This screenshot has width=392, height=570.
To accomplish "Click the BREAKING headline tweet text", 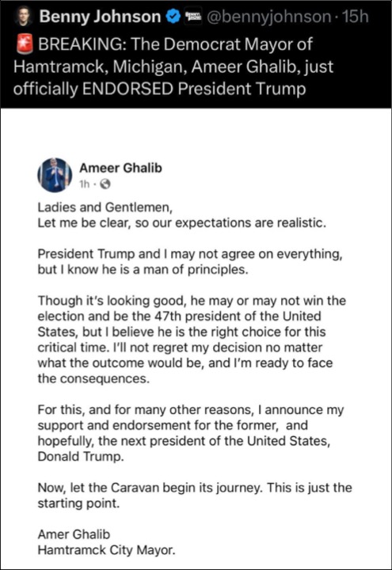I will click(x=173, y=66).
